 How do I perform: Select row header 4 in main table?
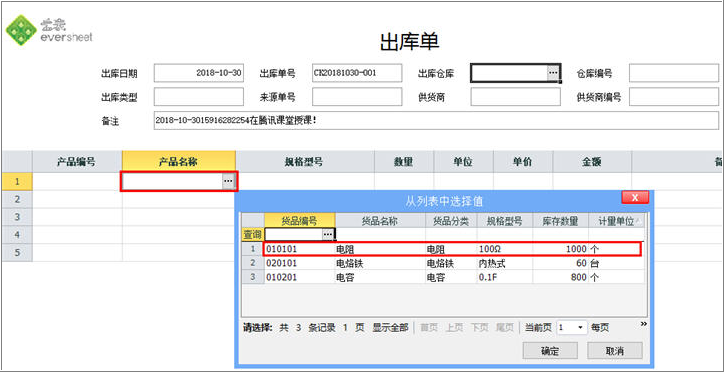17,235
